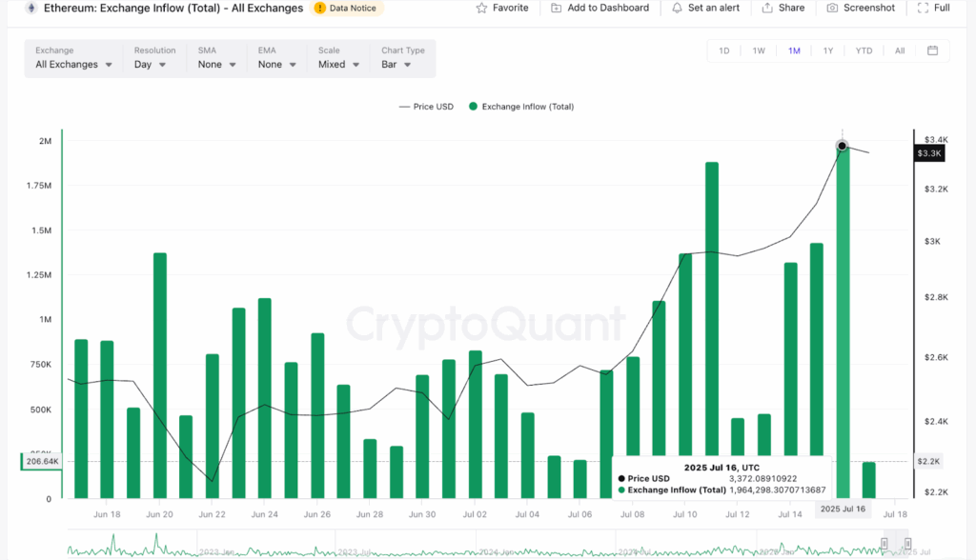Viewport: 976px width, 560px height.
Task: Click the highlighted Jul 16 inflow bar
Action: 843,322
